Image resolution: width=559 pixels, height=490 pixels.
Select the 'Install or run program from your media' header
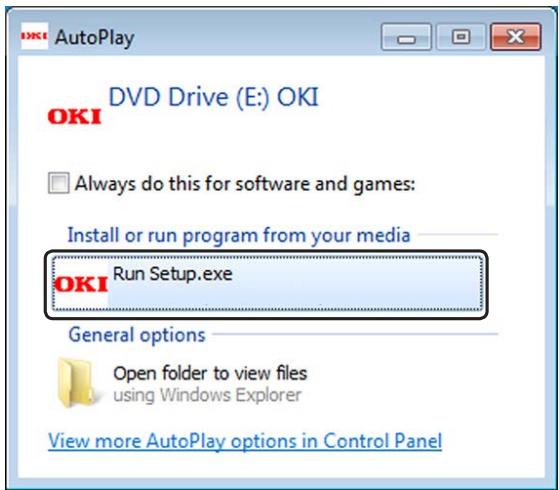[x=239, y=235]
